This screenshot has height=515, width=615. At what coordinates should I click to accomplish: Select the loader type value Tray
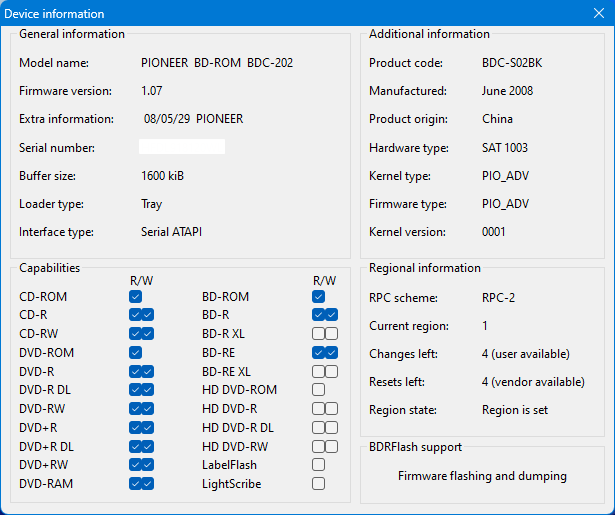tap(151, 204)
